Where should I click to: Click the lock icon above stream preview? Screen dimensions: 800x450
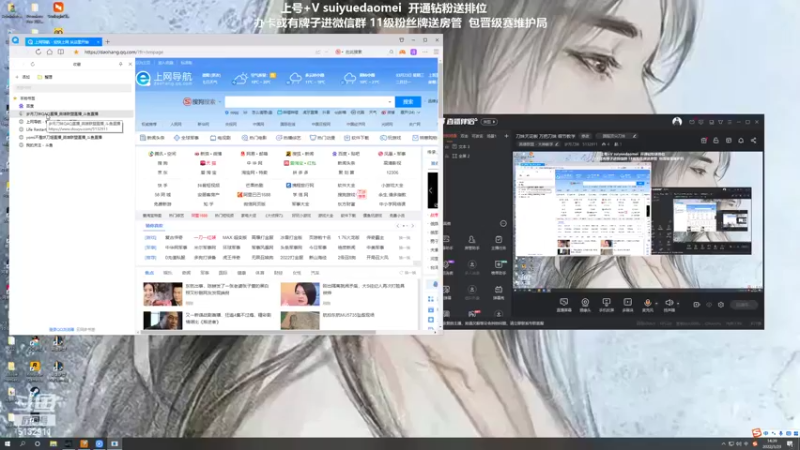click(x=716, y=140)
